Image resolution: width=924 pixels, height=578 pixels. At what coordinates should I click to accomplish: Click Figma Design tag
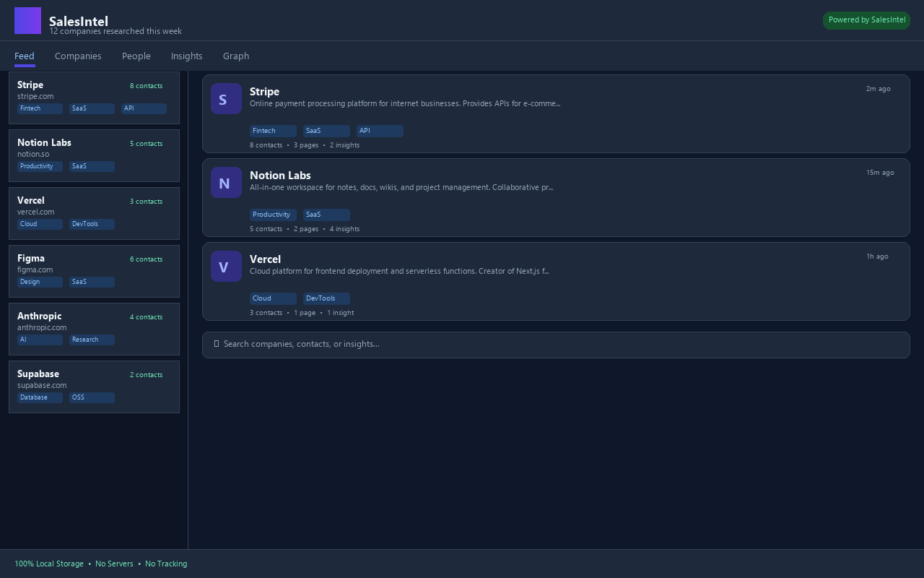(40, 282)
